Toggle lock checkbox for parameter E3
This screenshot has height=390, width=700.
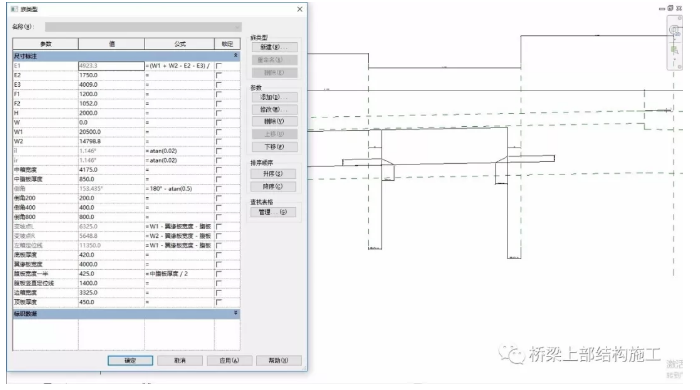tap(219, 84)
